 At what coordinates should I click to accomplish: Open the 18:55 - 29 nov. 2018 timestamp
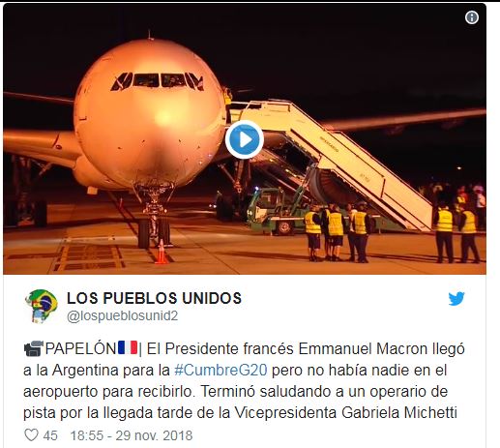[132, 435]
